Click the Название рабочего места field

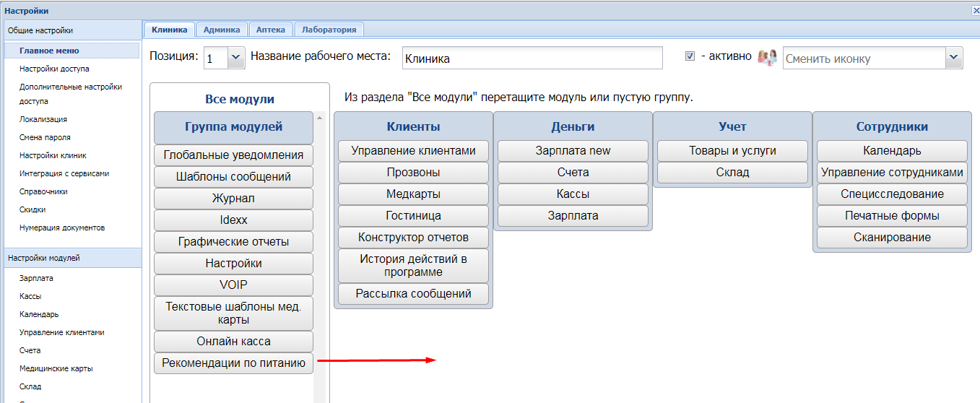pos(532,58)
